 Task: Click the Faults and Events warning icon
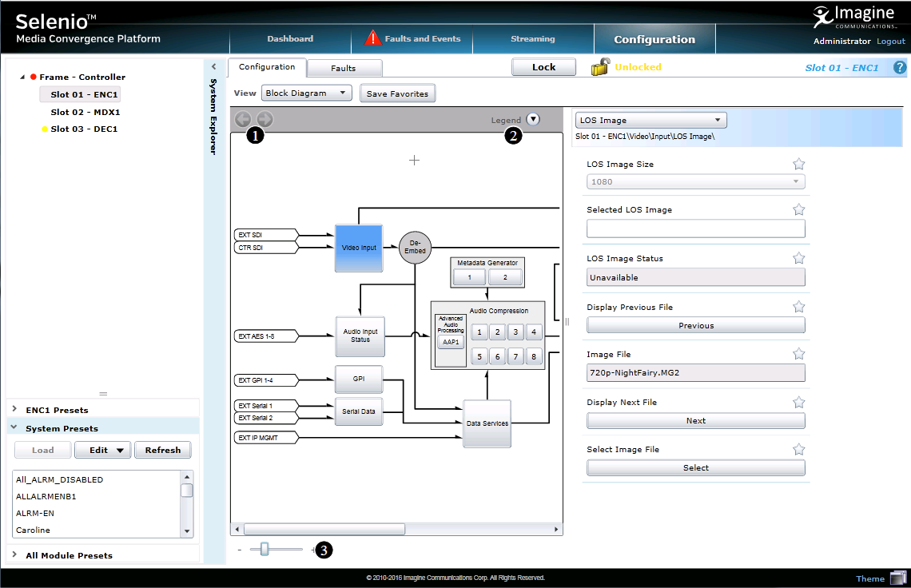[x=372, y=38]
